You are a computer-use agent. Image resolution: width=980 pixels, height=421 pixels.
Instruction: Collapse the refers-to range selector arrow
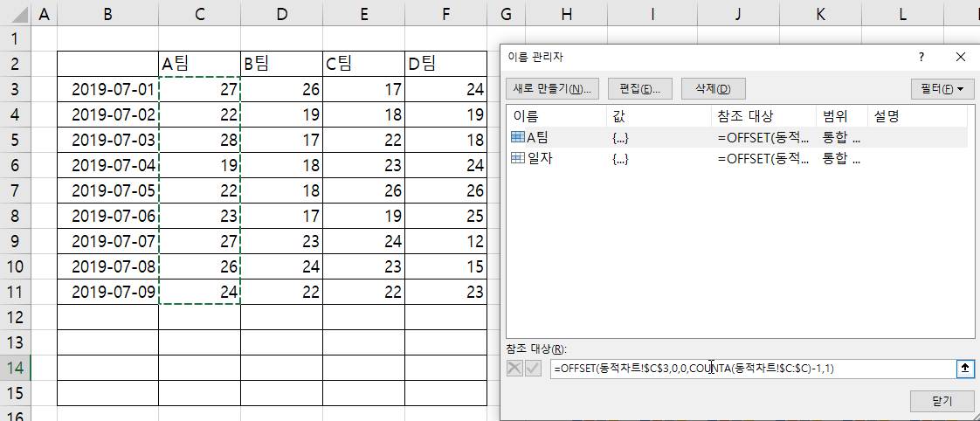[x=965, y=369]
